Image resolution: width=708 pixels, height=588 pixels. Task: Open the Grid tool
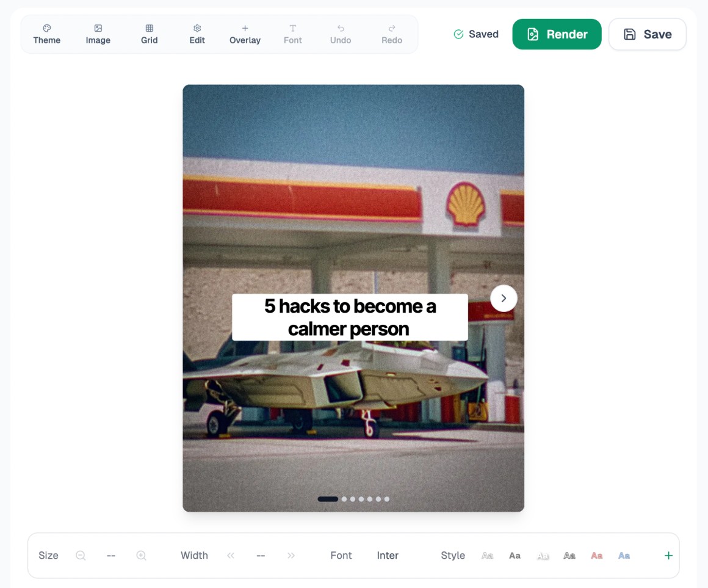[x=149, y=34]
